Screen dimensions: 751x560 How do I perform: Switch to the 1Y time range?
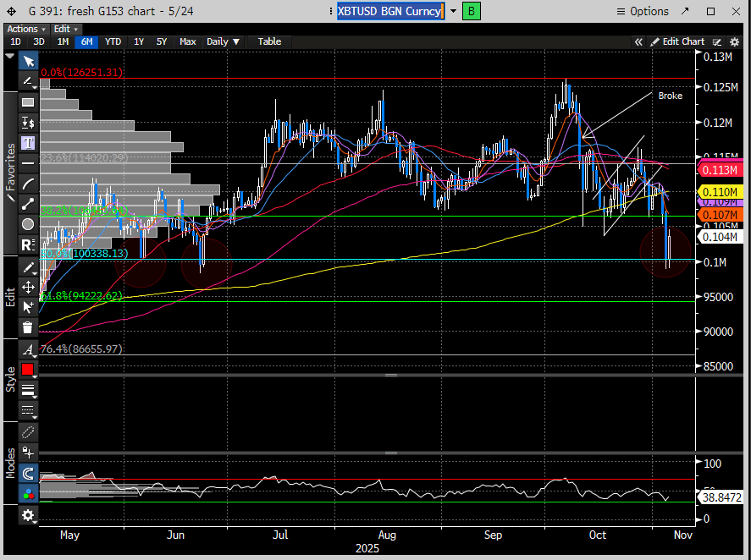[139, 41]
